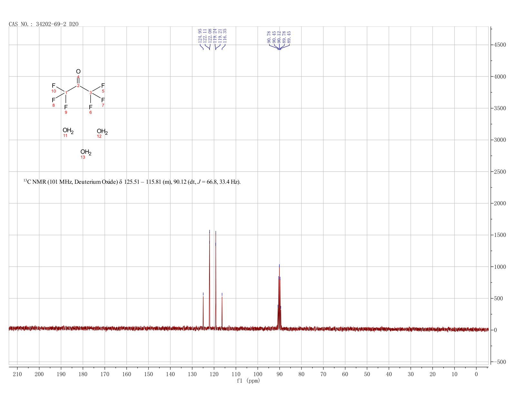Click the 90.78 peak label
Image resolution: width=532 pixels, height=411 pixels.
pyautogui.click(x=269, y=37)
